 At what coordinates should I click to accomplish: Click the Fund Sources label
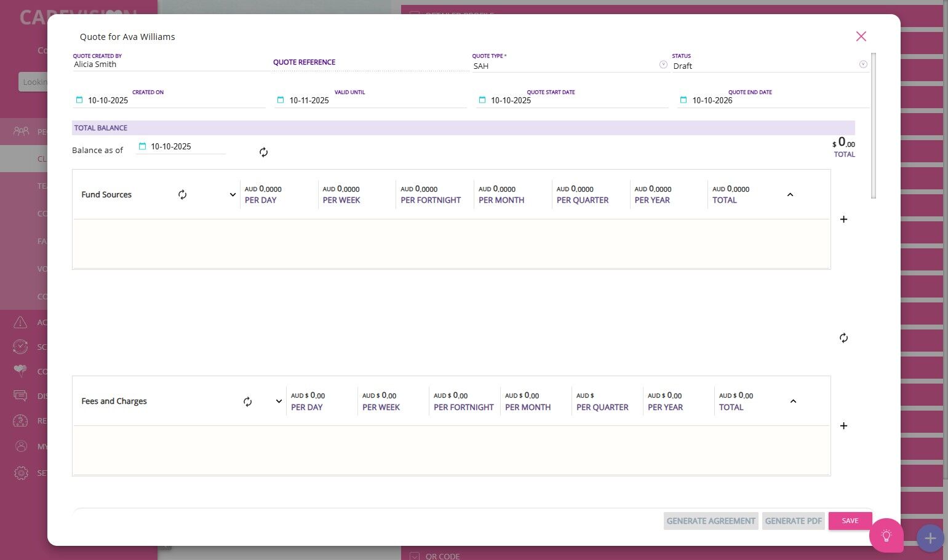(106, 195)
